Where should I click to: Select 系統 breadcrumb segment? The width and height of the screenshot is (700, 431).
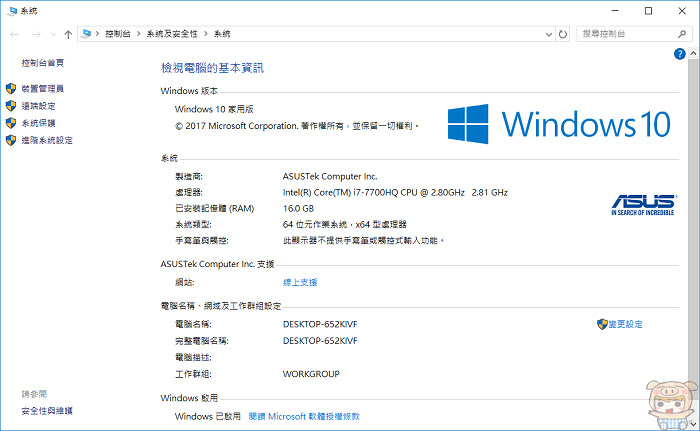click(222, 34)
